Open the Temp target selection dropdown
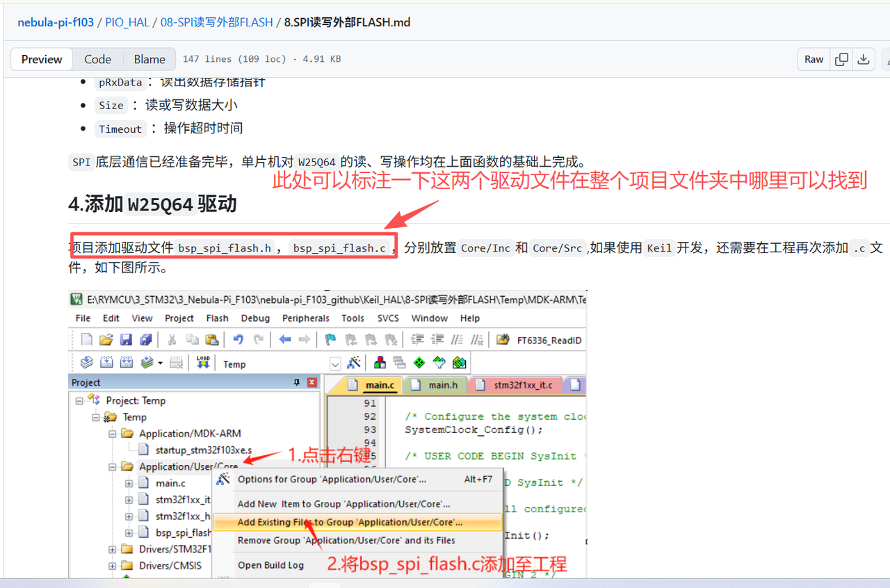The image size is (890, 588). pos(334,362)
